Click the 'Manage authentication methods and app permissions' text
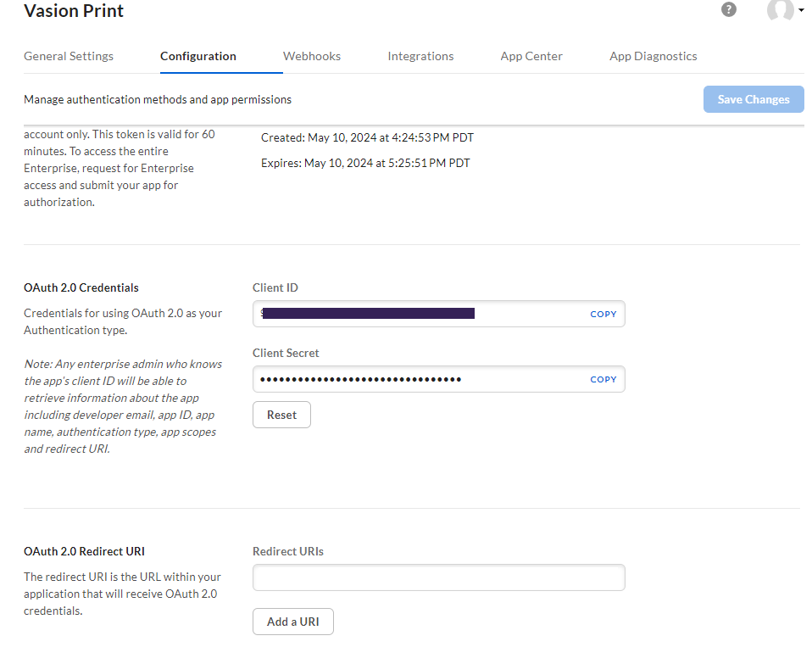This screenshot has height=647, width=812. click(x=158, y=99)
